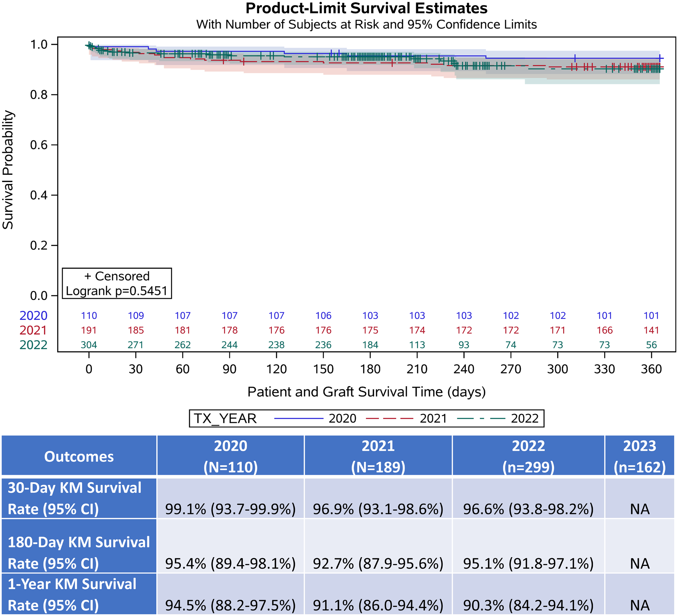Click the 2022 at-risk value 74 at day 270
678x616 pixels.
[511, 345]
